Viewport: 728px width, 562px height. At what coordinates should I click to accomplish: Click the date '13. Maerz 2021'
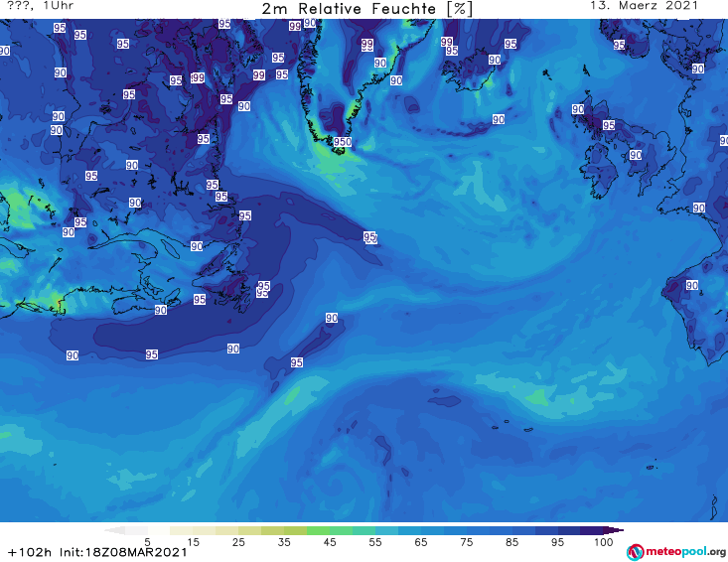tap(644, 6)
